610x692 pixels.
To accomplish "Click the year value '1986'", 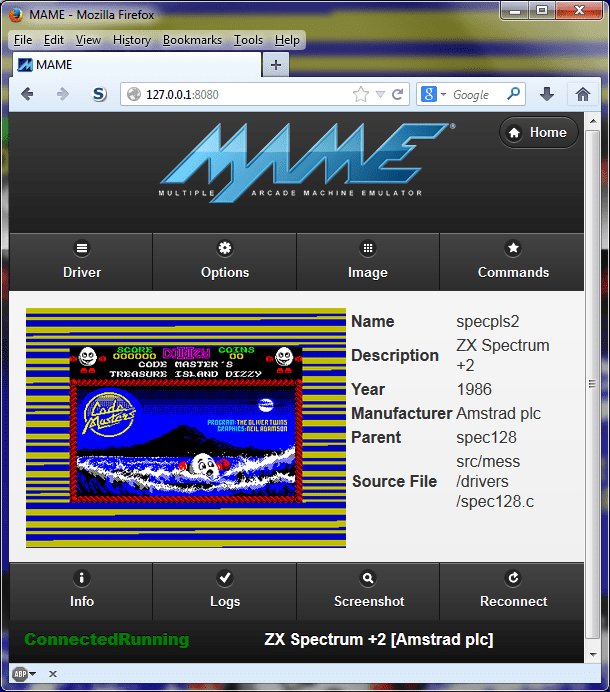I will pyautogui.click(x=474, y=389).
